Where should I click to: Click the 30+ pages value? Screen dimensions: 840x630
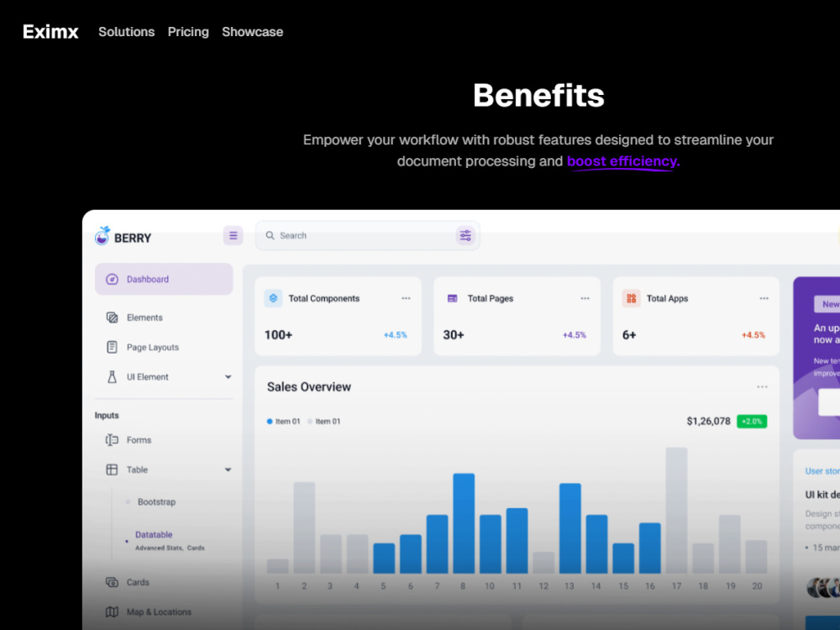pos(454,335)
